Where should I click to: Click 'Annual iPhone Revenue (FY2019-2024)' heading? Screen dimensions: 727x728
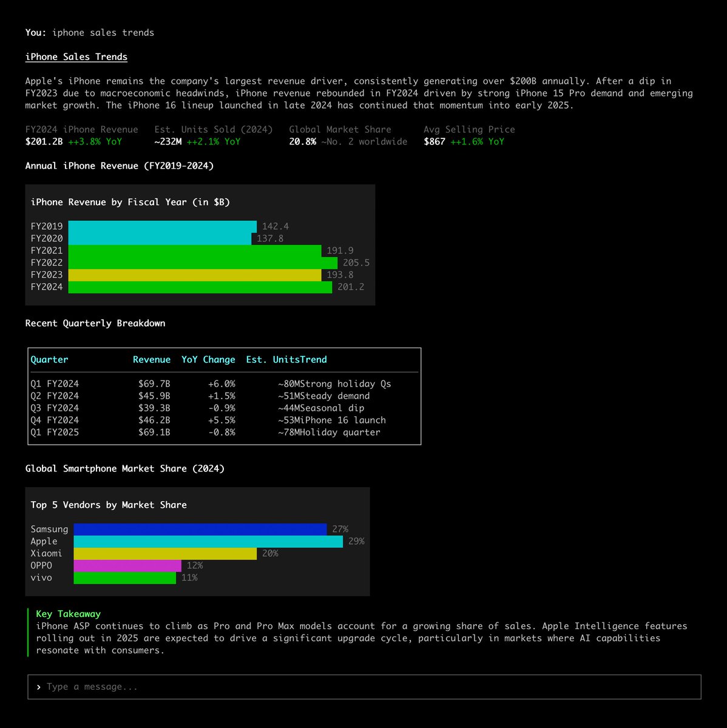[120, 166]
